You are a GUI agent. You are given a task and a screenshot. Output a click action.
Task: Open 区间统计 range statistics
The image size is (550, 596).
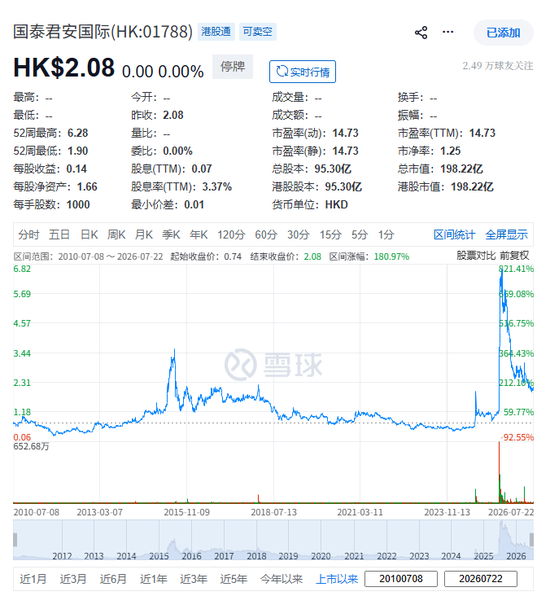pyautogui.click(x=454, y=235)
